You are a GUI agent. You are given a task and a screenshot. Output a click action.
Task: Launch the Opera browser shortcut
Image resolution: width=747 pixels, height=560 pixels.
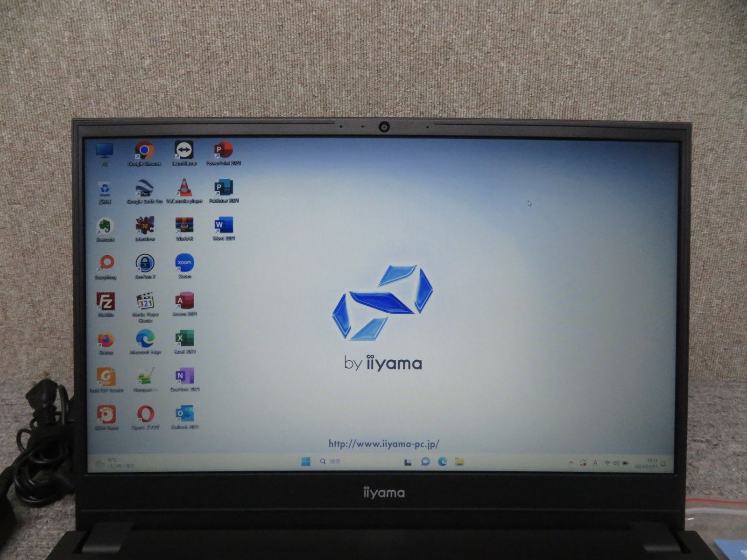tap(146, 418)
